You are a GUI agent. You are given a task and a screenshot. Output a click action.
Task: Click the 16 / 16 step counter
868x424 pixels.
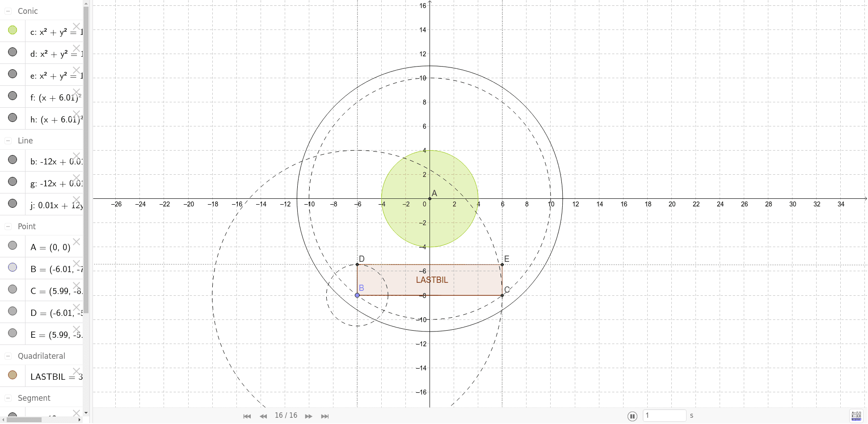(x=286, y=416)
